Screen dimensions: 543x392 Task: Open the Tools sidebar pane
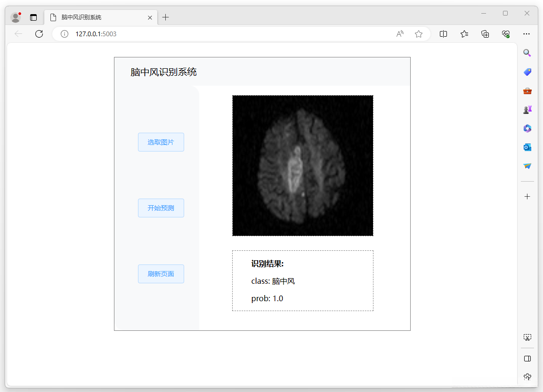(x=527, y=91)
